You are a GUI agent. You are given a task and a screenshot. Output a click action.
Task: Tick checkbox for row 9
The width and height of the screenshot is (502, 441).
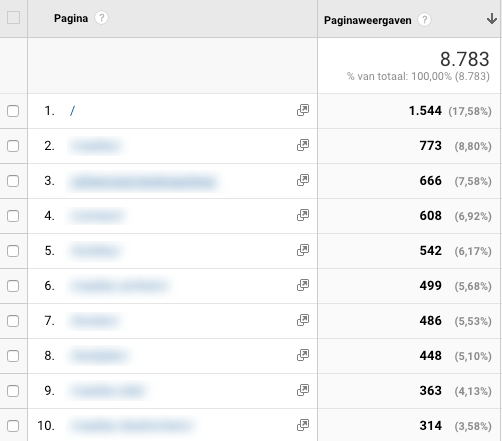[13, 391]
